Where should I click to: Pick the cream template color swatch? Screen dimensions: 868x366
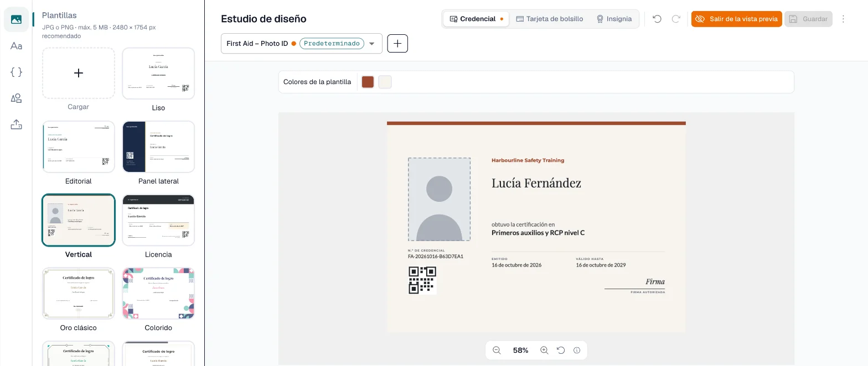[385, 82]
